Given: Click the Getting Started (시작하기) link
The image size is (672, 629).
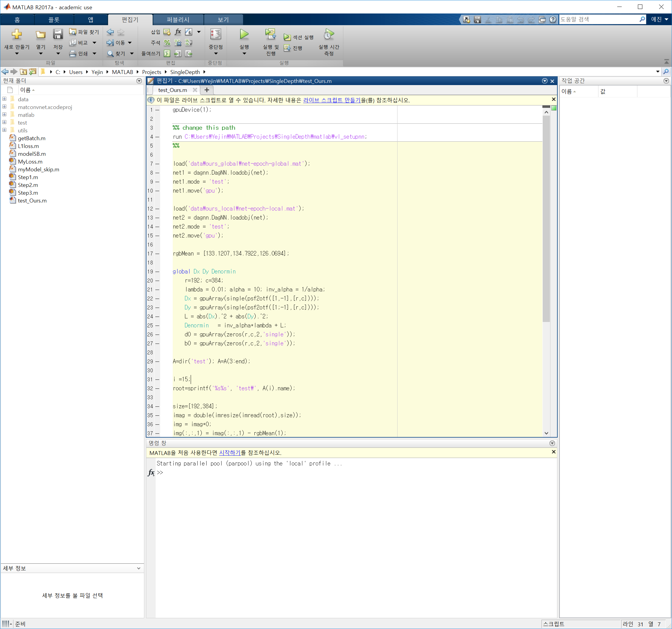Looking at the screenshot, I should tap(230, 453).
